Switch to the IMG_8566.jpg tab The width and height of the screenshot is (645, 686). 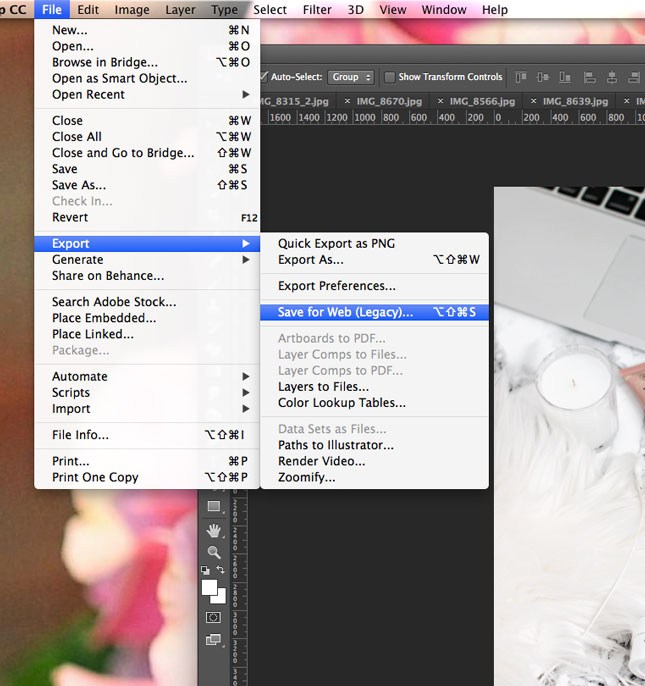[x=482, y=102]
